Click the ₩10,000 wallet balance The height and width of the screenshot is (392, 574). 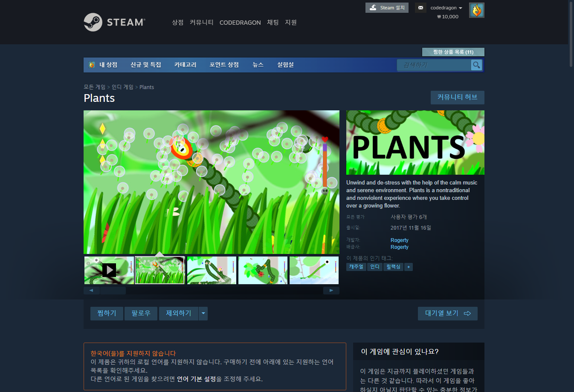tap(448, 17)
